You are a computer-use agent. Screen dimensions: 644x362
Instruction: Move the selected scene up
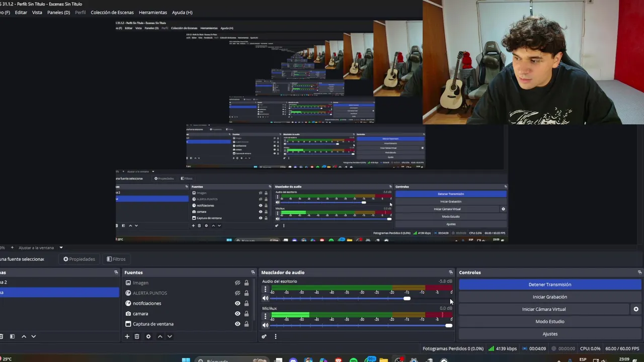(x=24, y=336)
